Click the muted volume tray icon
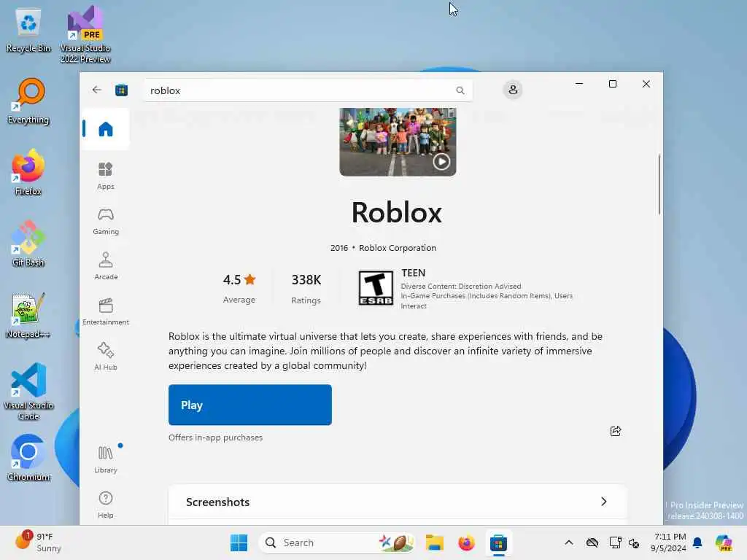Screen dimensions: 747x560 click(634, 542)
